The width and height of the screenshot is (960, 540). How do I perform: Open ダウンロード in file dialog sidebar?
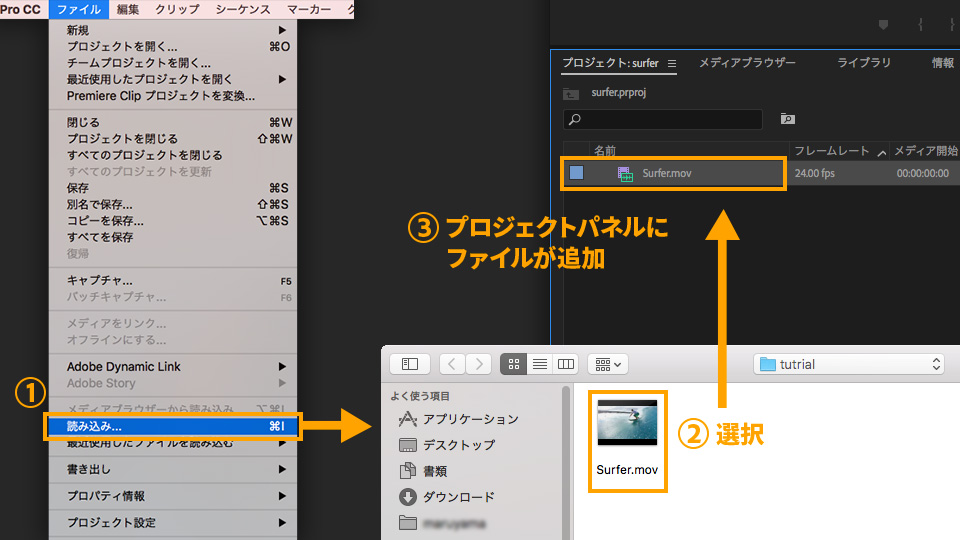pyautogui.click(x=447, y=497)
